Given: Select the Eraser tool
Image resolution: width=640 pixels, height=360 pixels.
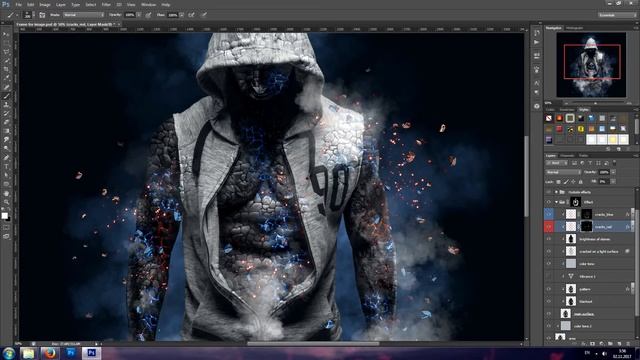Looking at the screenshot, I should tap(6, 122).
